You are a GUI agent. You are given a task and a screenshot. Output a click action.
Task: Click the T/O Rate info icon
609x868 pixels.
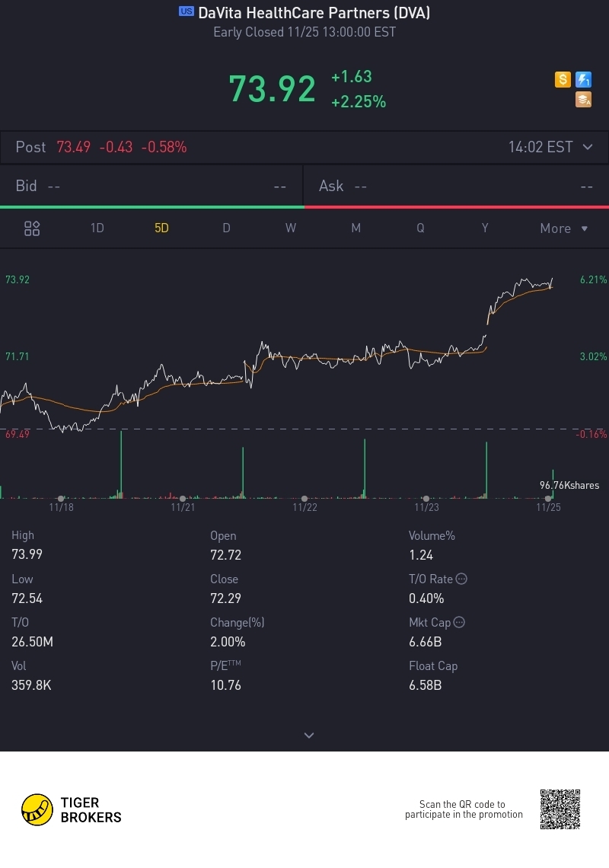point(461,579)
